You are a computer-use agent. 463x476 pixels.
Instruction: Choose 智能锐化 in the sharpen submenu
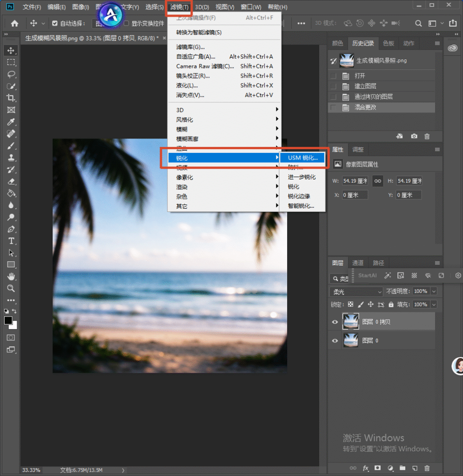(302, 206)
